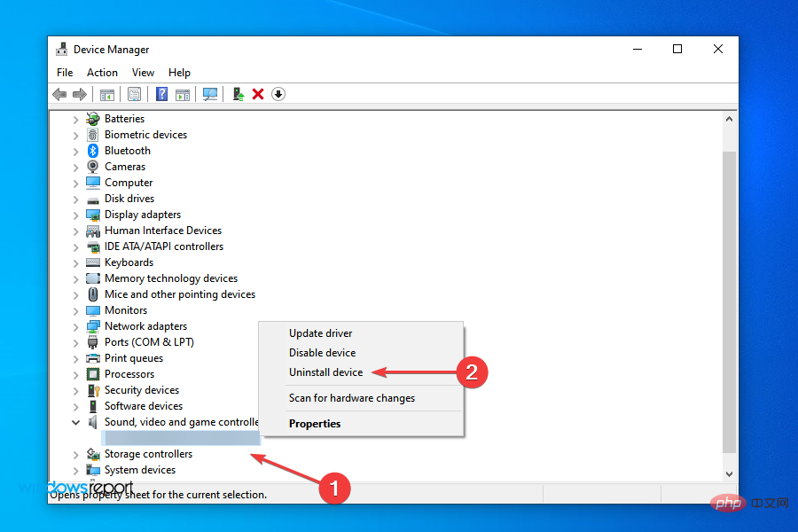The width and height of the screenshot is (798, 532).
Task: Click the Back navigation arrow icon
Action: [x=59, y=94]
